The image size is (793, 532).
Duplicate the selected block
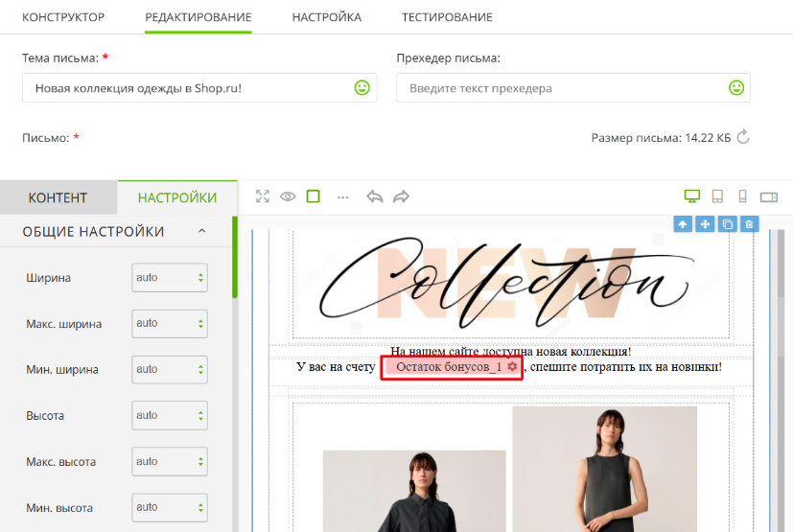[727, 223]
